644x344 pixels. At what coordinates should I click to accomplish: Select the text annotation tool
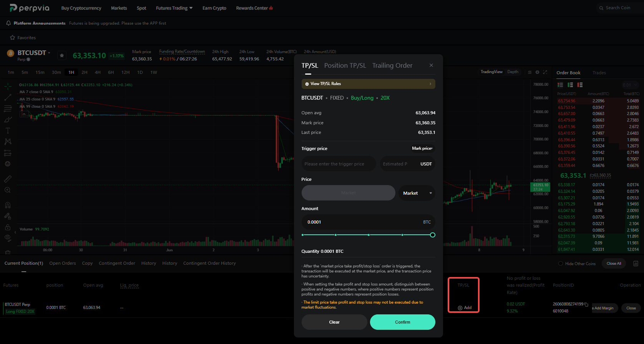[x=8, y=131]
